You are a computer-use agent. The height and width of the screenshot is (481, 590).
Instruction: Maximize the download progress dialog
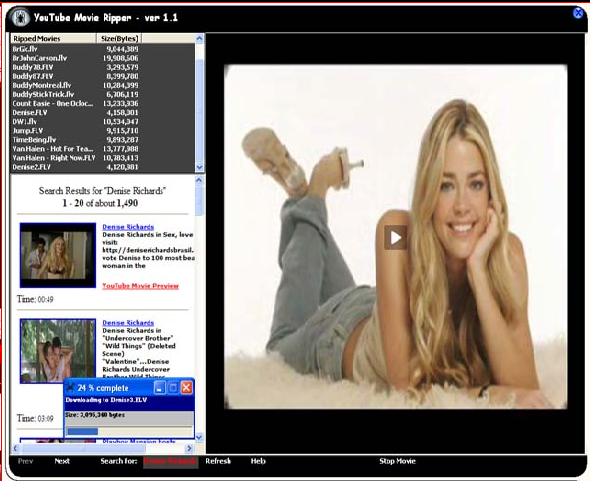(173, 388)
